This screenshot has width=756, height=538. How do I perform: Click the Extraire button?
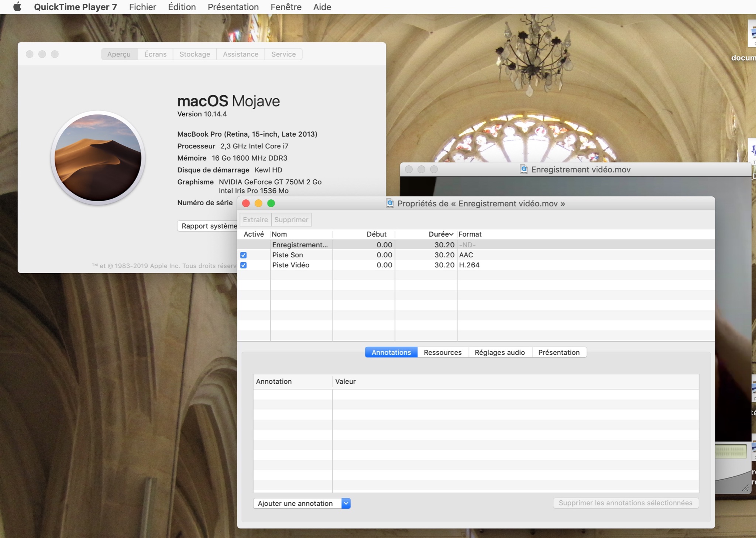pos(255,220)
